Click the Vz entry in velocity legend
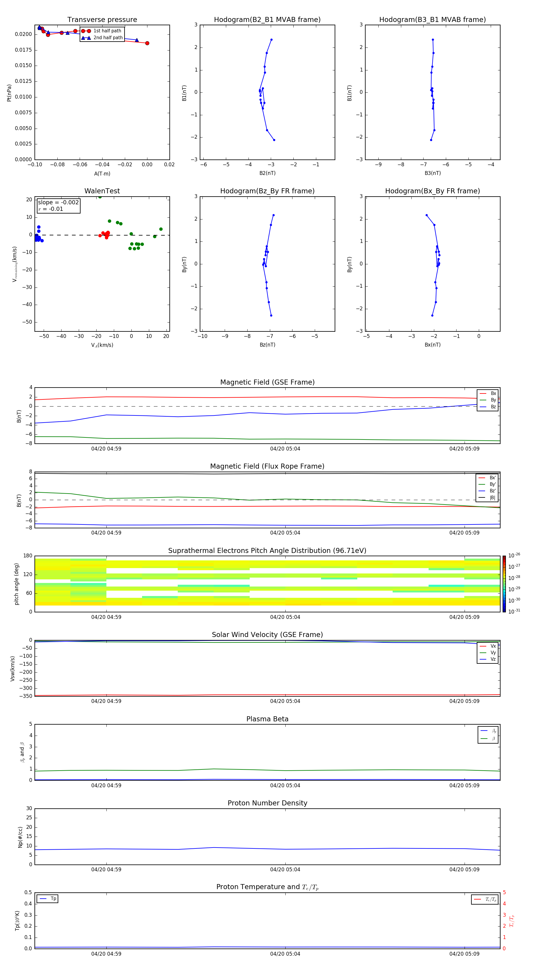This screenshot has height=980, width=535. tap(488, 659)
